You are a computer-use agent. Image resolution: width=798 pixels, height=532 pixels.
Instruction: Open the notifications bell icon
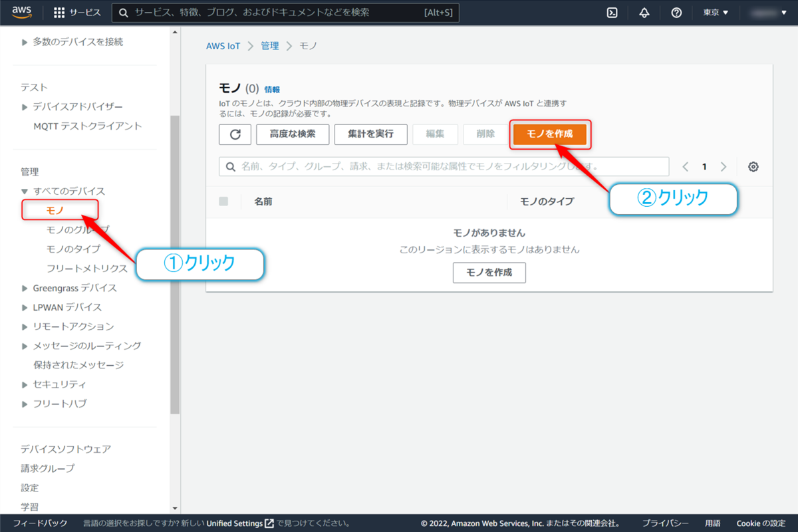point(644,13)
